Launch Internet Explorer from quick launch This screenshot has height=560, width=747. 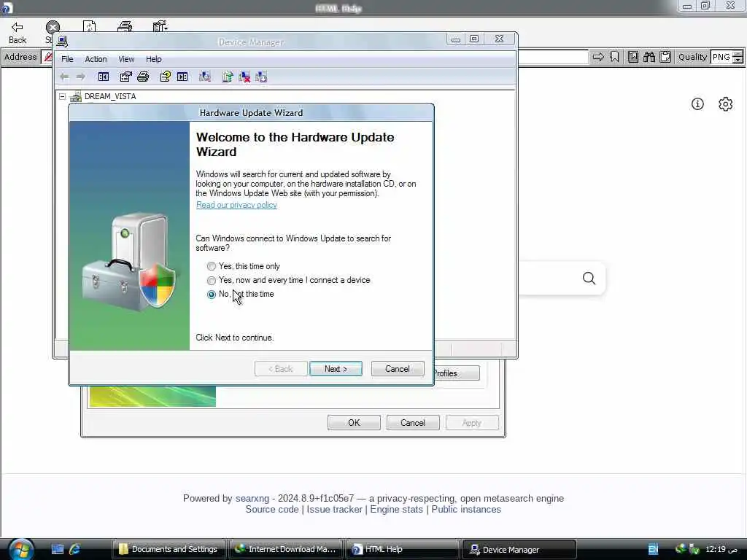[75, 549]
